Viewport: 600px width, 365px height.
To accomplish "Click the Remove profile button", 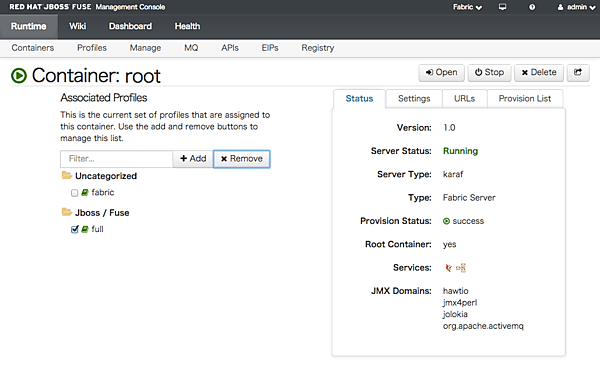I will [241, 159].
